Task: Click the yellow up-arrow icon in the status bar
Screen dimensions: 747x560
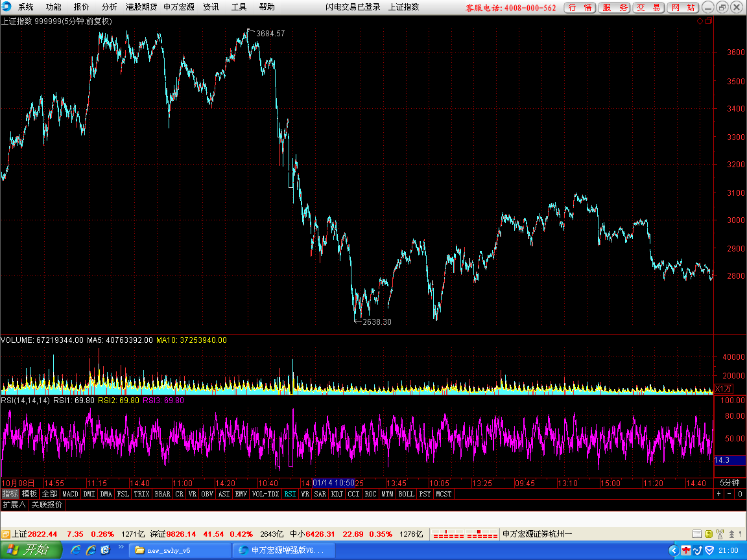Action: 708,534
